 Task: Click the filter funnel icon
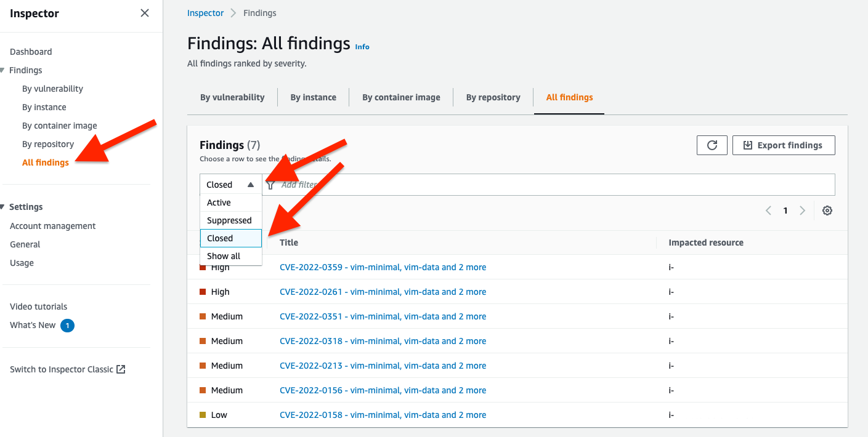pos(270,184)
